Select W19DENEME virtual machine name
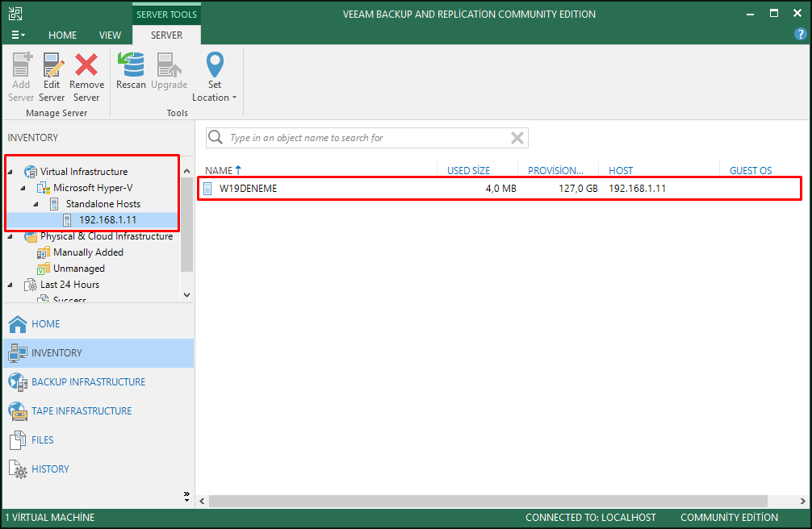 point(248,189)
